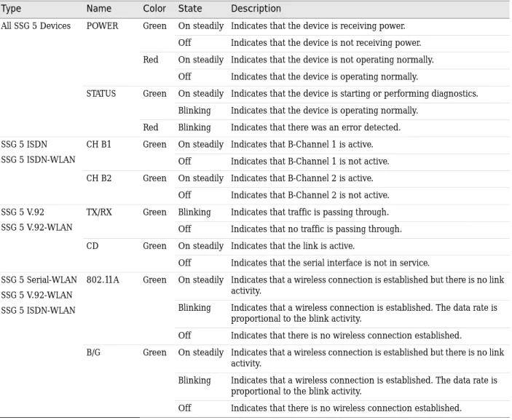Click 'Off' state in the CH B1 group
Viewport: 512px width, 420px height.
[185, 162]
